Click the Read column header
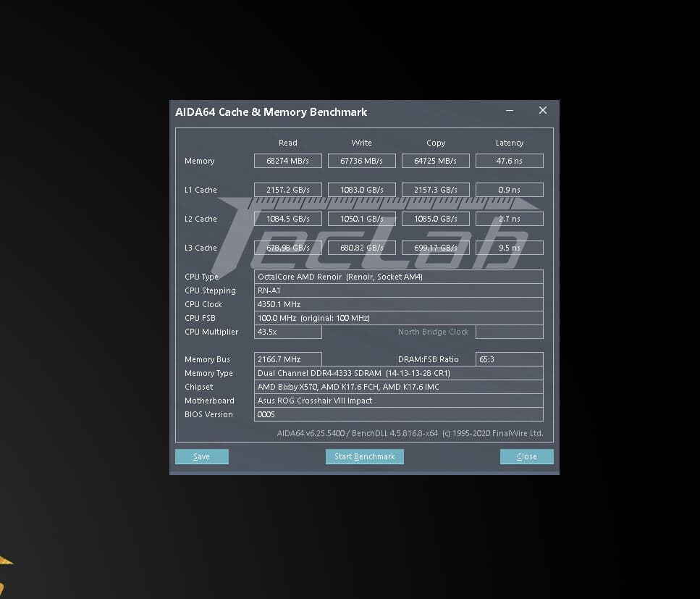This screenshot has width=700, height=599. (x=288, y=143)
